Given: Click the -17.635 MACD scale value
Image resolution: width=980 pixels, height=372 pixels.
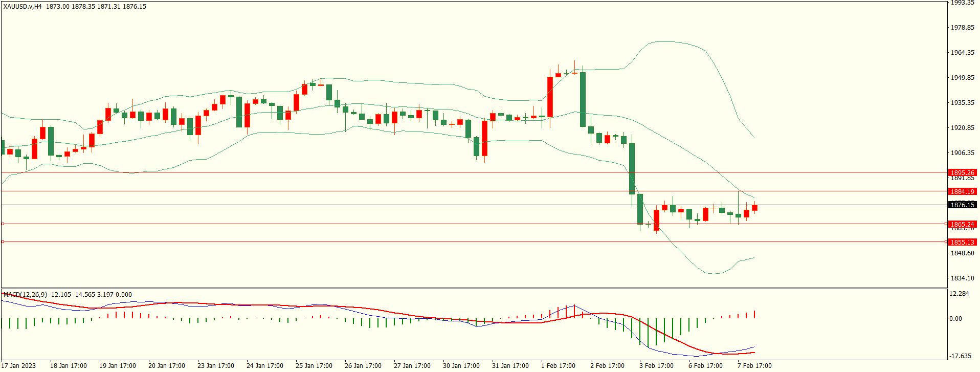Looking at the screenshot, I should pos(961,356).
